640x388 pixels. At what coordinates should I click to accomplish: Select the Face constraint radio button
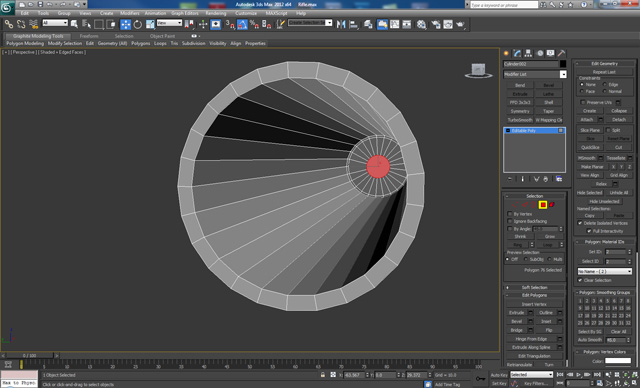[x=582, y=91]
